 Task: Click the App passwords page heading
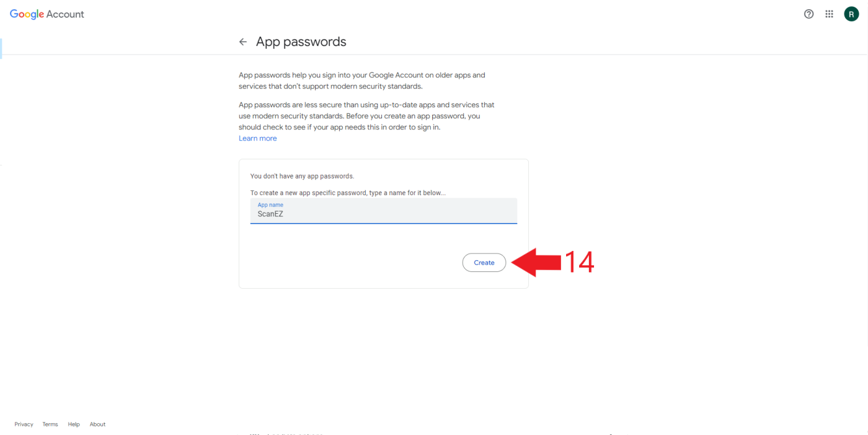click(x=301, y=42)
